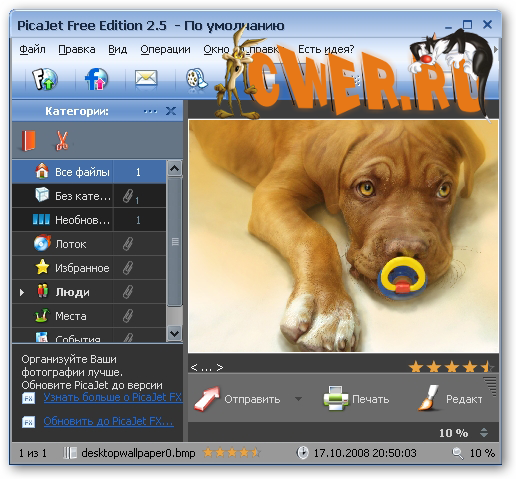Click the category list scrollbar thumb

pyautogui.click(x=175, y=242)
